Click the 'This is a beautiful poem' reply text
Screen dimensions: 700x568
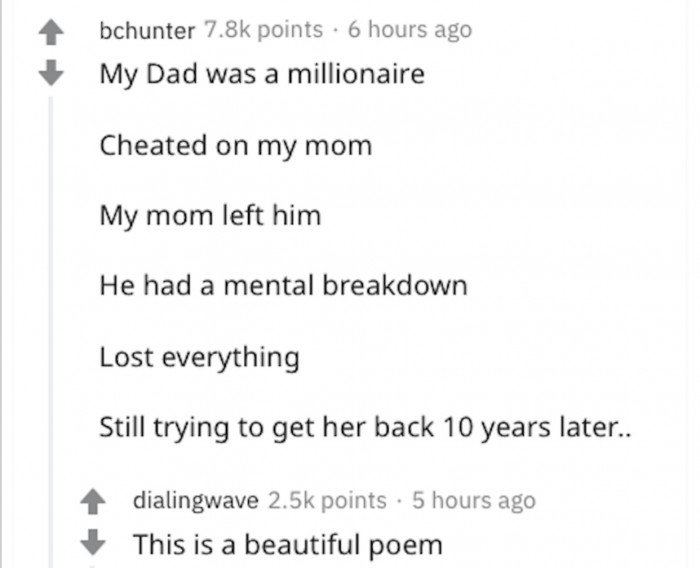click(288, 546)
